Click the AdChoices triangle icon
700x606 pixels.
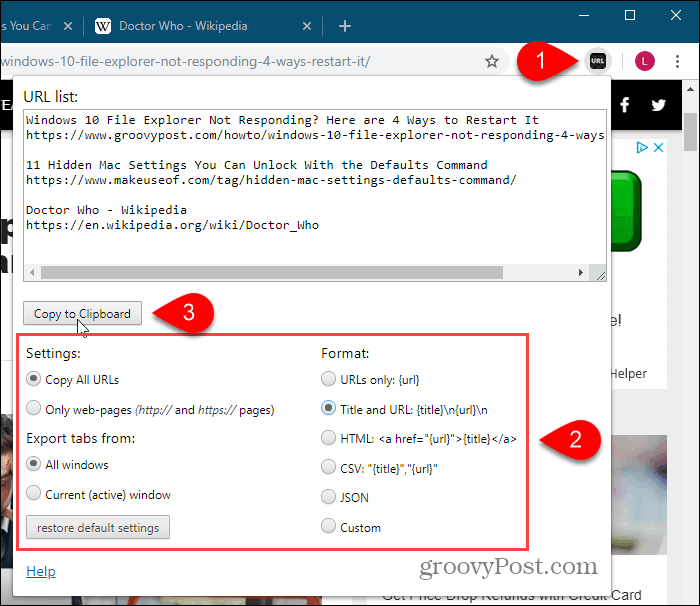point(642,147)
